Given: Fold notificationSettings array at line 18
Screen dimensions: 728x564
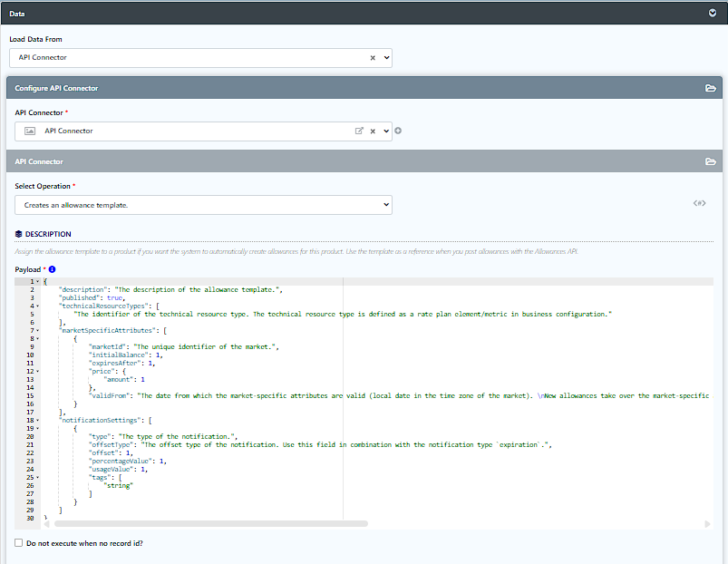Looking at the screenshot, I should coord(37,421).
